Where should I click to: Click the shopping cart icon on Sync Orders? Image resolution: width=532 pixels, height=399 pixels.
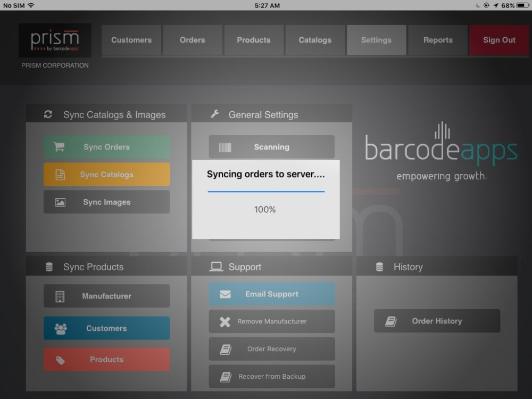coord(59,147)
